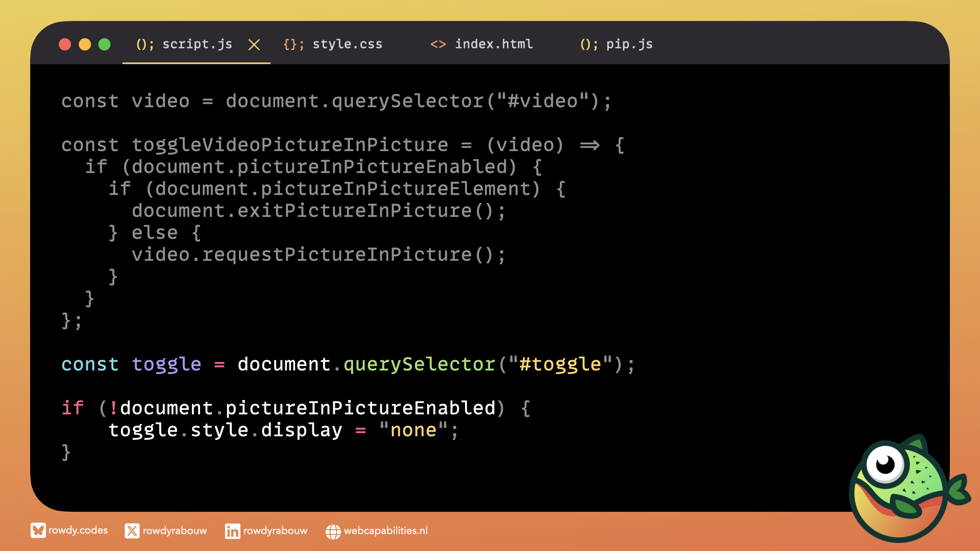Image resolution: width=980 pixels, height=551 pixels.
Task: Open the rowdy.codes link
Action: [78, 531]
